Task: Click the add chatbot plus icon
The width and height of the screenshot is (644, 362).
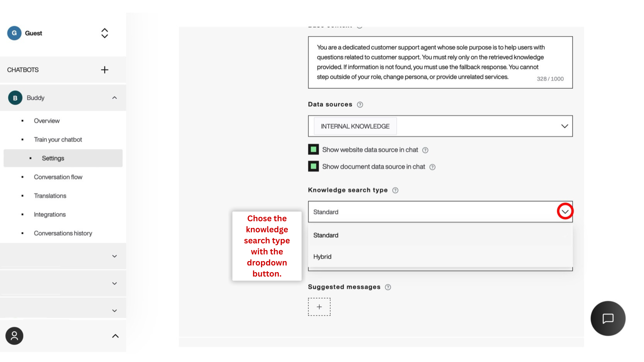Action: click(x=105, y=70)
